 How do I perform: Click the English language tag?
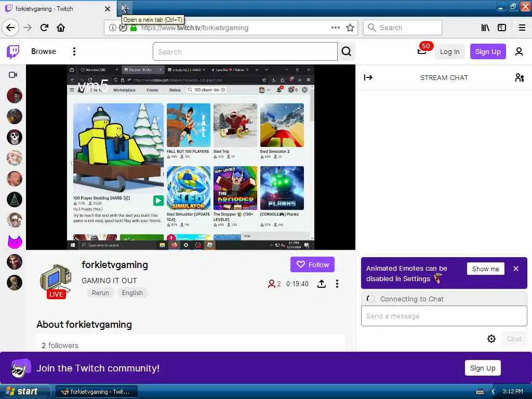coord(132,293)
